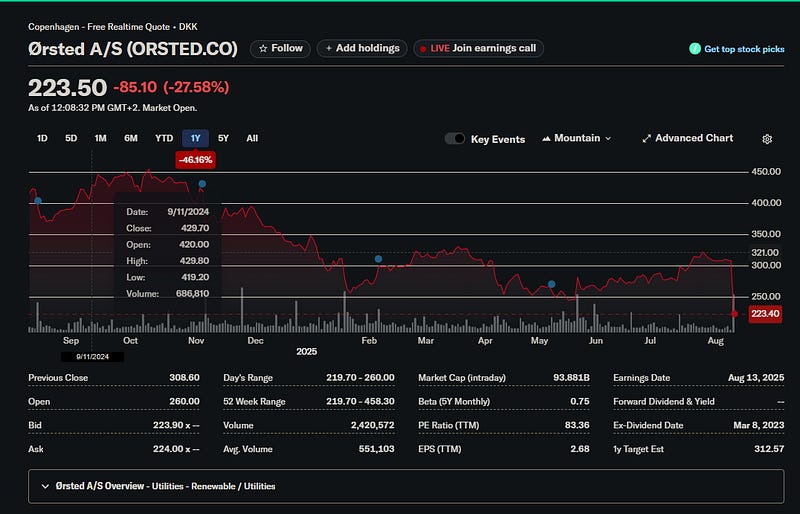
Task: Click the Open value 260.00
Action: pyautogui.click(x=184, y=401)
